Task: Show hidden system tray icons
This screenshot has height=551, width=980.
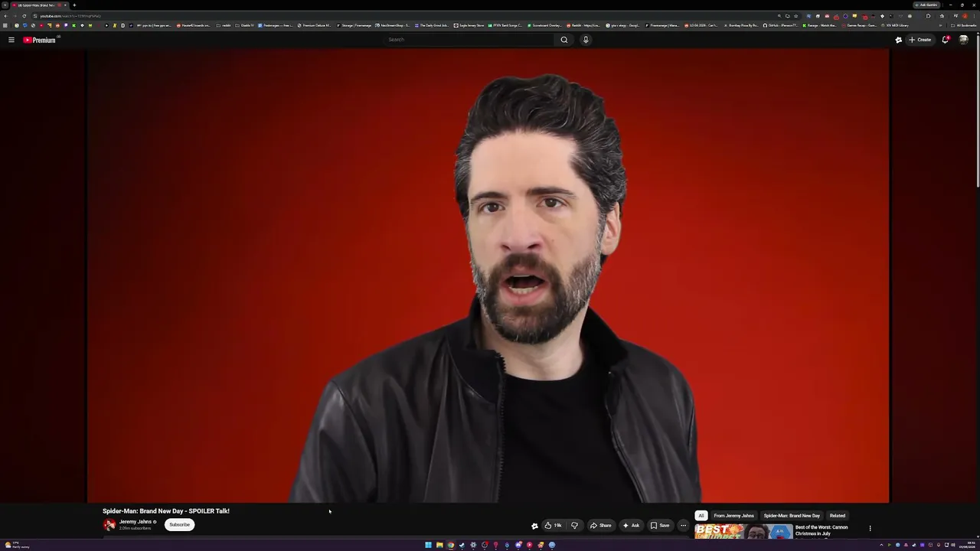Action: [881, 545]
